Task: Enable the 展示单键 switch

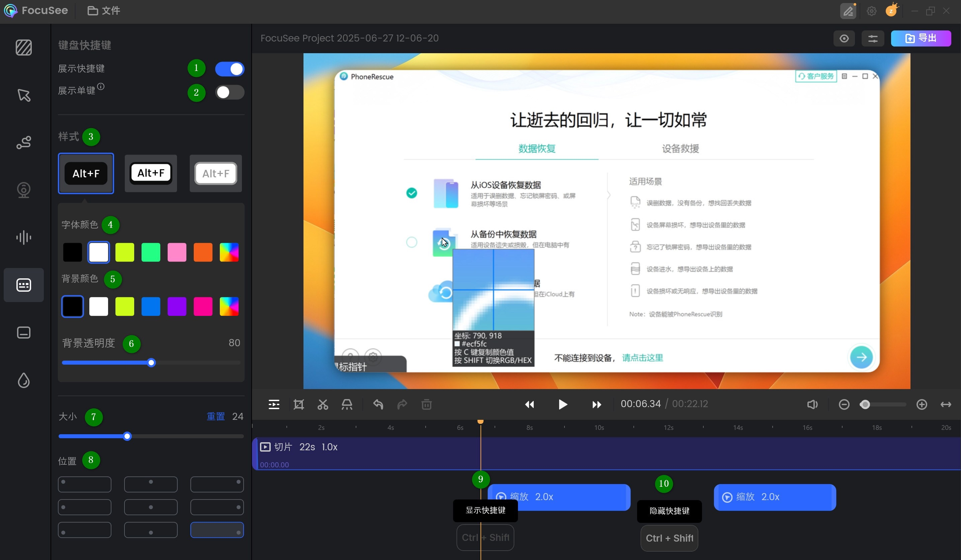Action: pyautogui.click(x=230, y=92)
